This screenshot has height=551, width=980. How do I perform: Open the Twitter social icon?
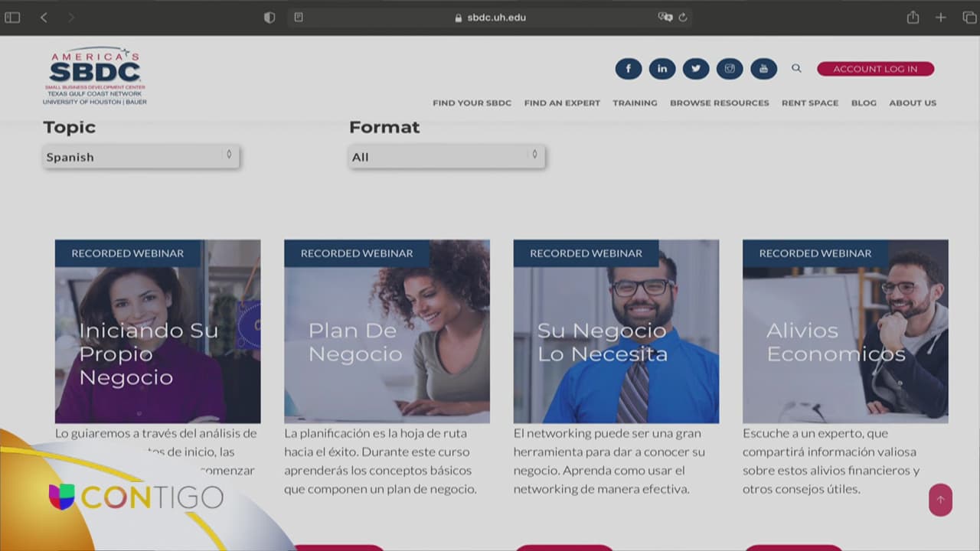pyautogui.click(x=696, y=69)
